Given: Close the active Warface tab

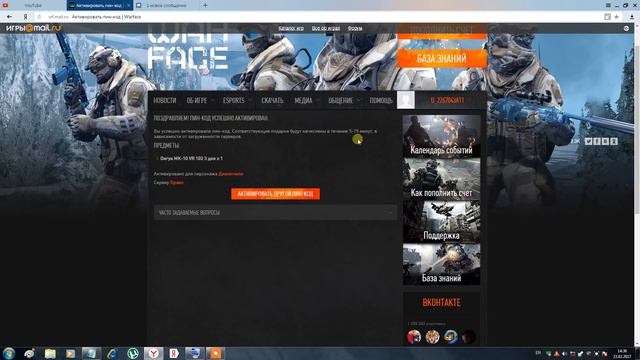Looking at the screenshot, I should tap(129, 5).
